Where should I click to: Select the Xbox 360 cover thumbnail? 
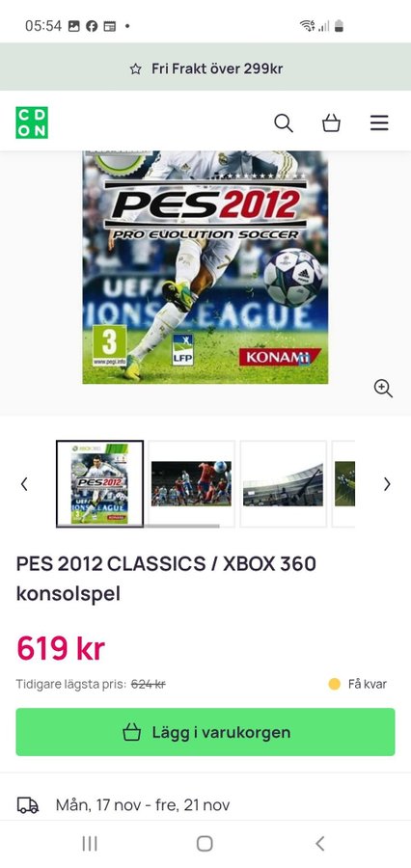pyautogui.click(x=99, y=484)
